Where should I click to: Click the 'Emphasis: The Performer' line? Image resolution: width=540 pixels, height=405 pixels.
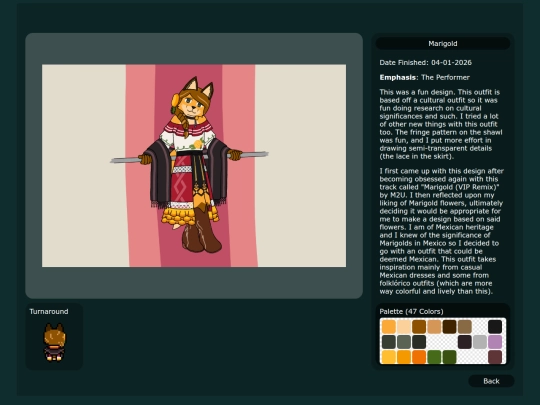tap(424, 77)
